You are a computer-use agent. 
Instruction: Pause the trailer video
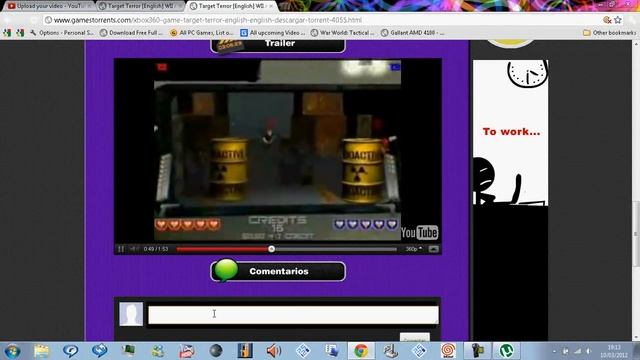coord(121,249)
